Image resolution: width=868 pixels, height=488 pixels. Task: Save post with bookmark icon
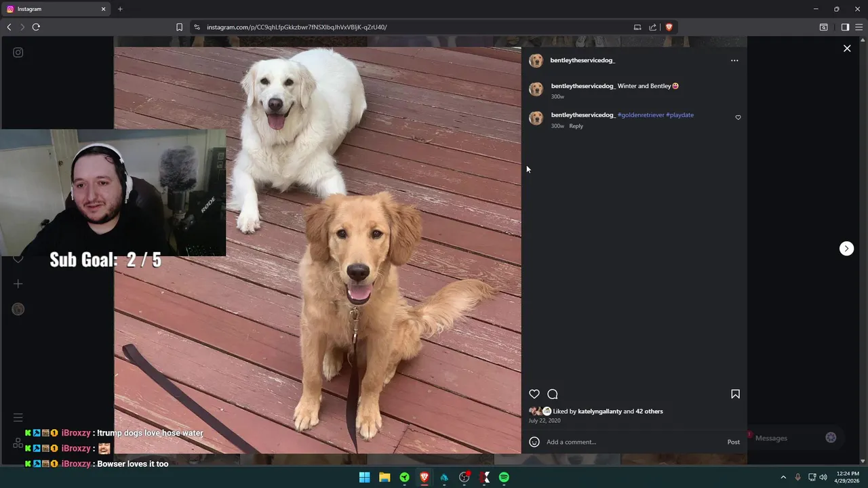point(735,394)
